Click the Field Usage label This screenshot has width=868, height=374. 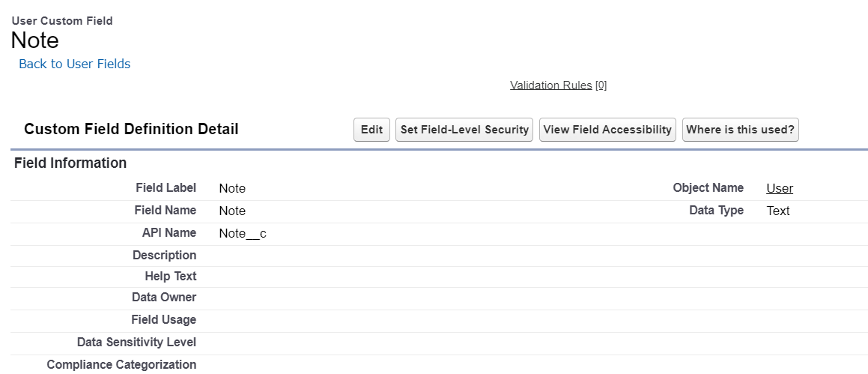click(x=163, y=320)
